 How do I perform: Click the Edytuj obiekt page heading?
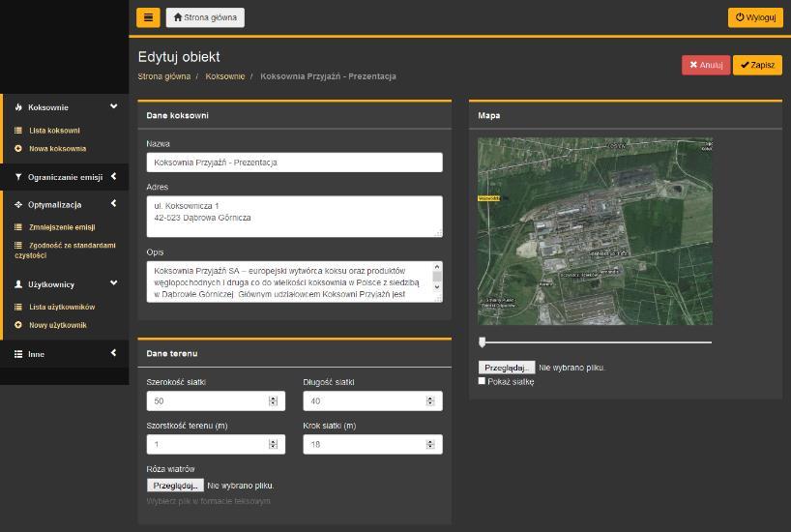(x=179, y=56)
